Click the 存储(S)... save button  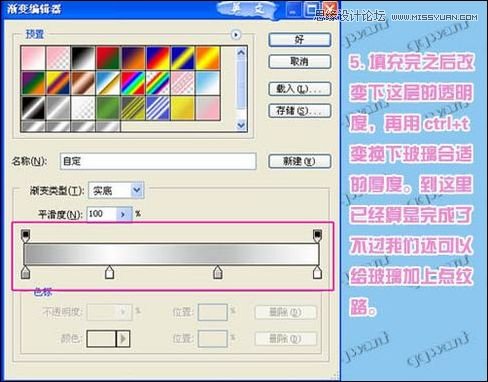pos(300,111)
